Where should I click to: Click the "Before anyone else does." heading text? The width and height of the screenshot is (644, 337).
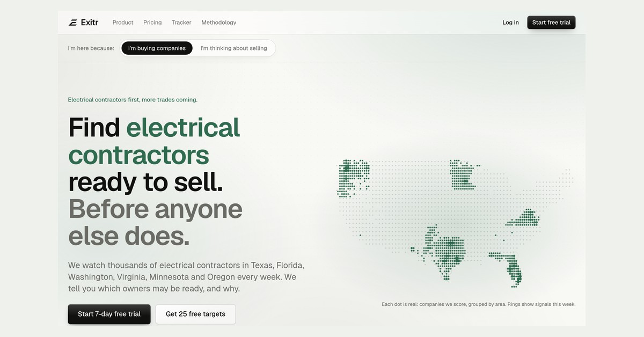point(155,222)
